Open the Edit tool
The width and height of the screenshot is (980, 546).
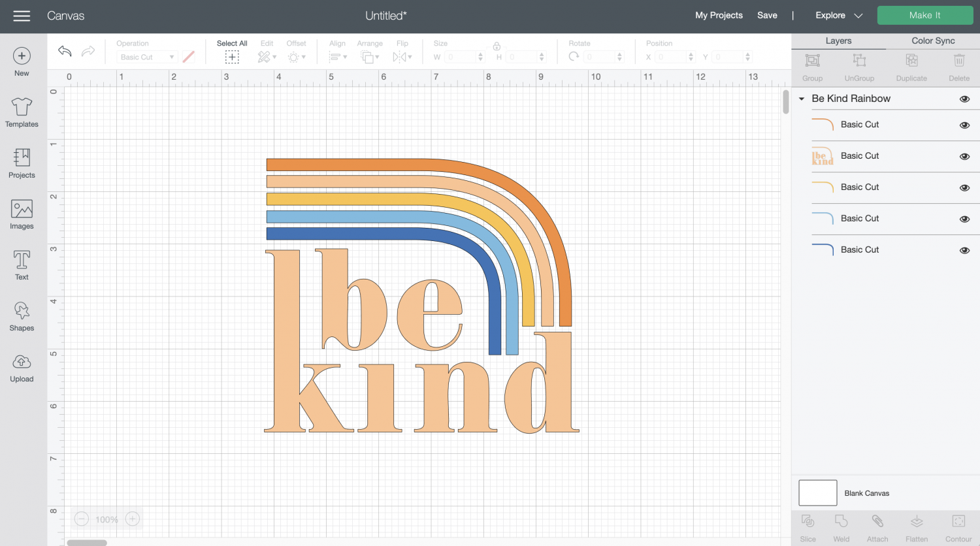[x=267, y=57]
